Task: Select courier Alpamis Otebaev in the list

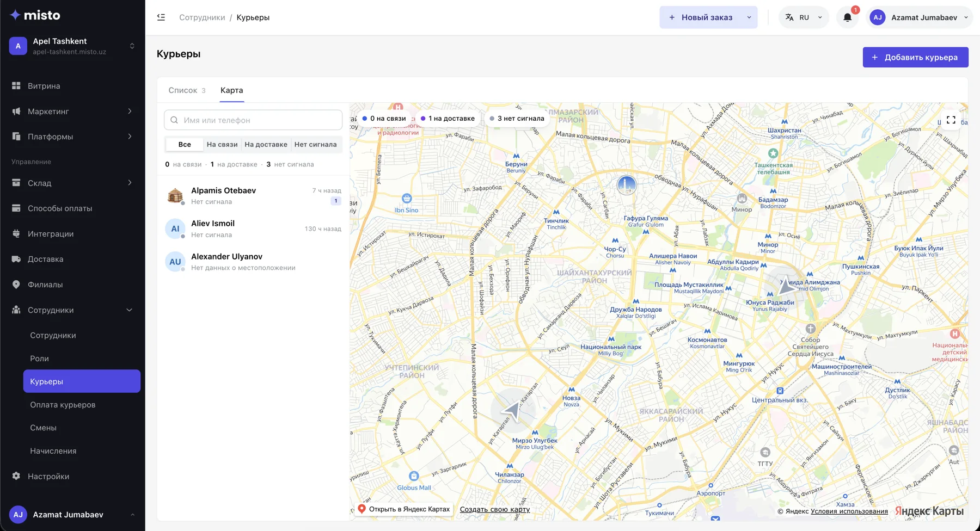Action: coord(253,196)
